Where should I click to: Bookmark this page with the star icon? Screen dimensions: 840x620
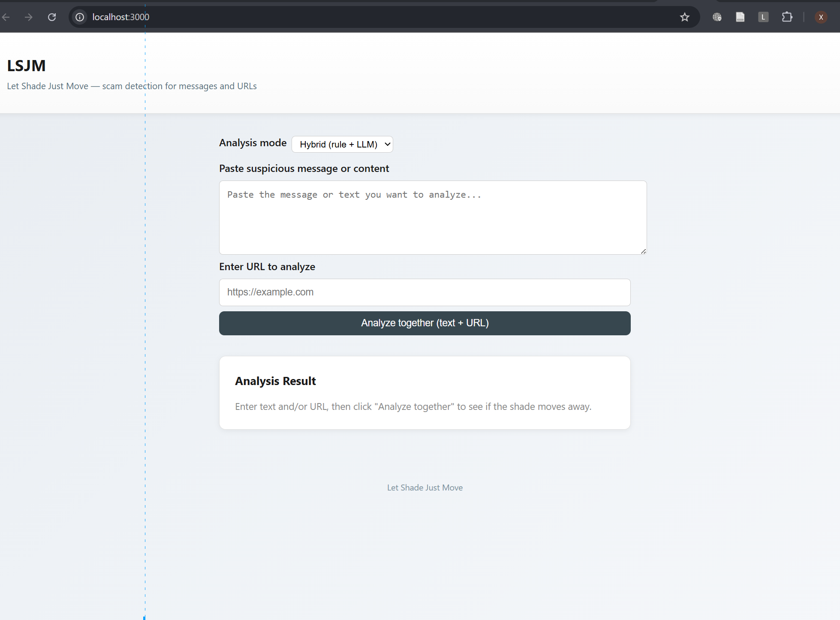[684, 17]
